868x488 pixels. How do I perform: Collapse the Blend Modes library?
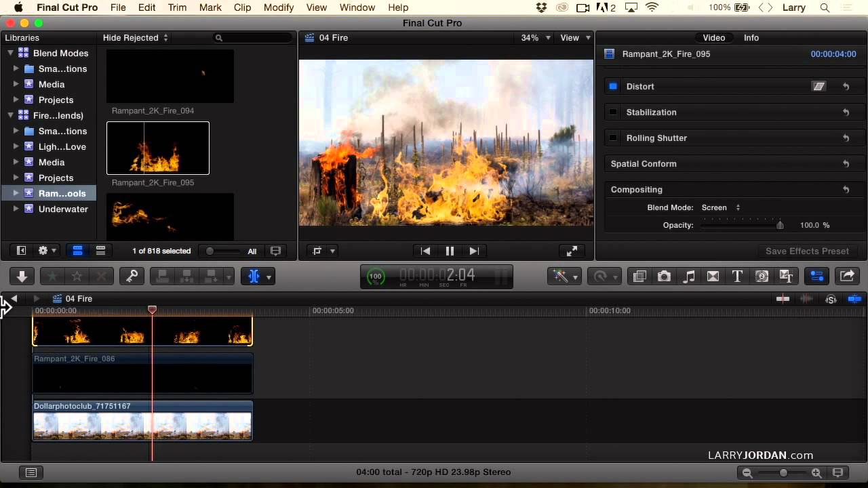click(10, 53)
